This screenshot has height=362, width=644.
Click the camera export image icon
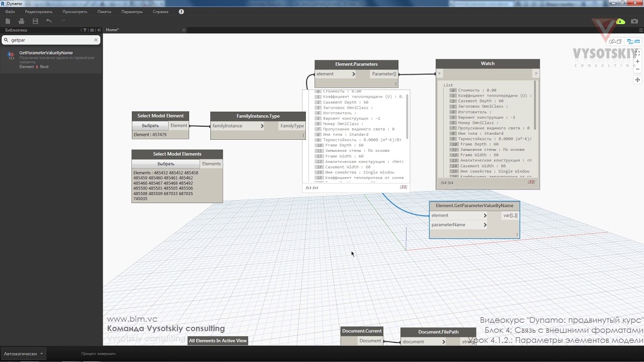[x=634, y=21]
